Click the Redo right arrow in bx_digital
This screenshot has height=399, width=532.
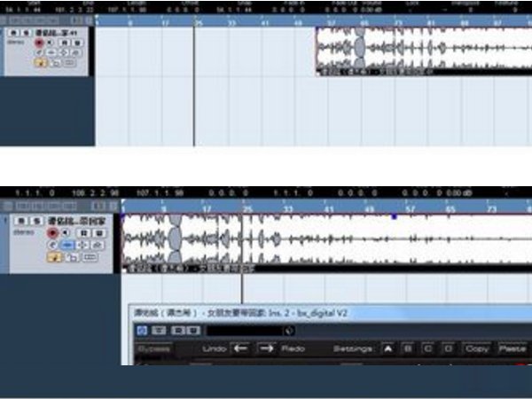pyautogui.click(x=267, y=348)
